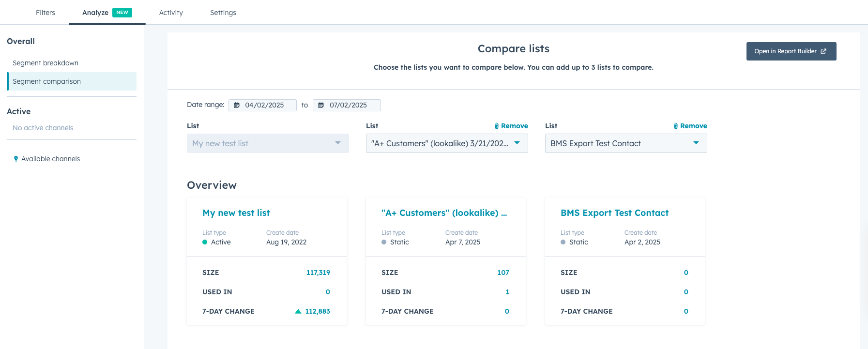Click the end date calendar icon
868x349 pixels.
click(321, 106)
